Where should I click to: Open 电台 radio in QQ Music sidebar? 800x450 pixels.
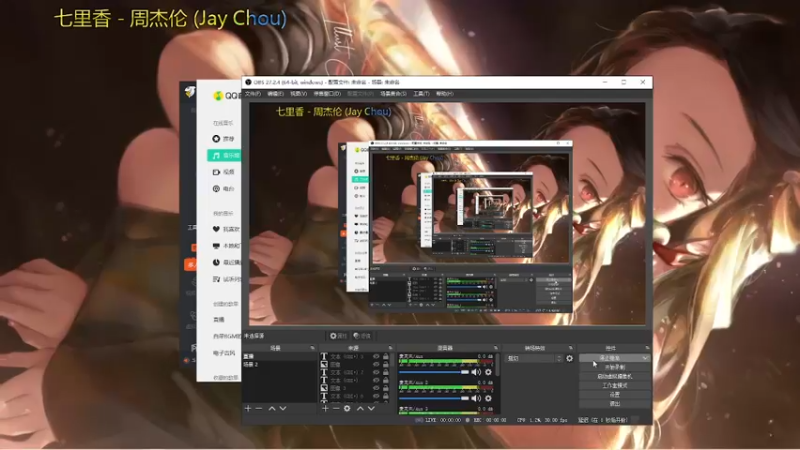tap(223, 189)
